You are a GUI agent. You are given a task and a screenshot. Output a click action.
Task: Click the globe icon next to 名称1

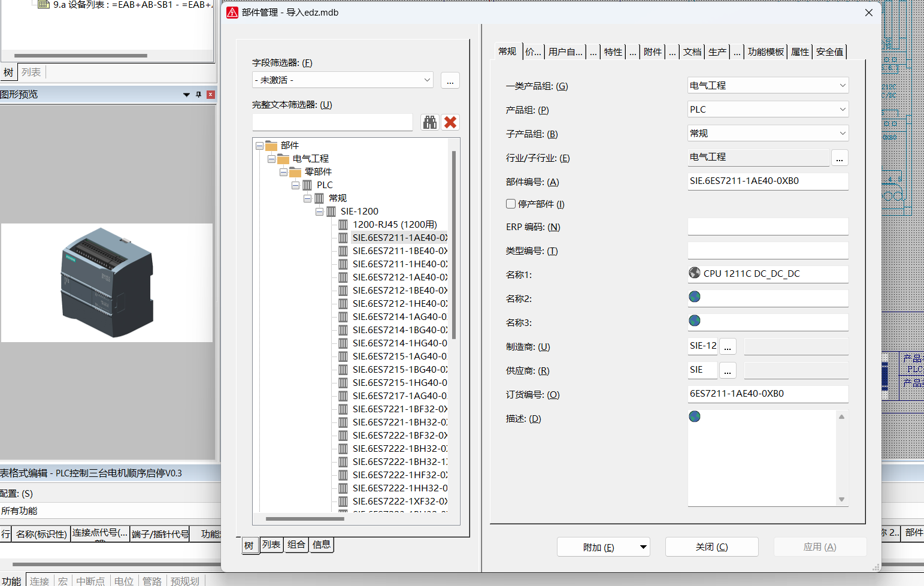(694, 273)
